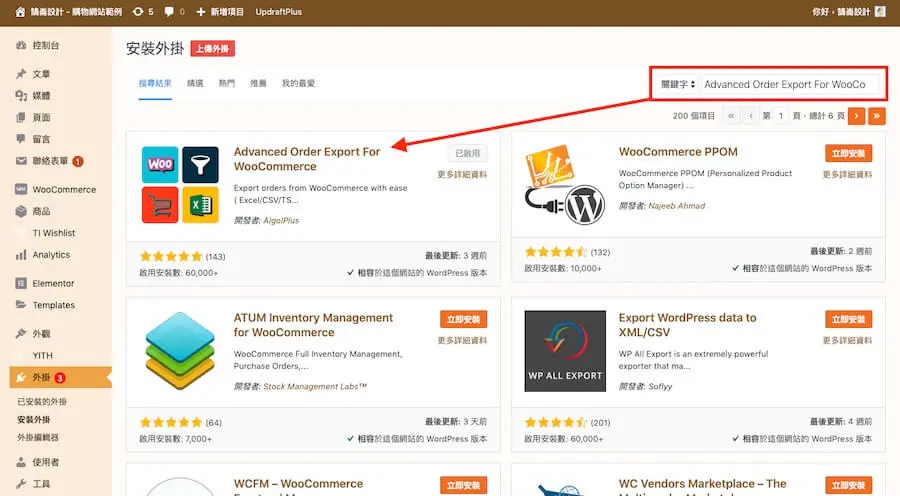Open the 關鍵字 search type dropdown
Viewport: 900px width, 496px height.
pos(678,84)
